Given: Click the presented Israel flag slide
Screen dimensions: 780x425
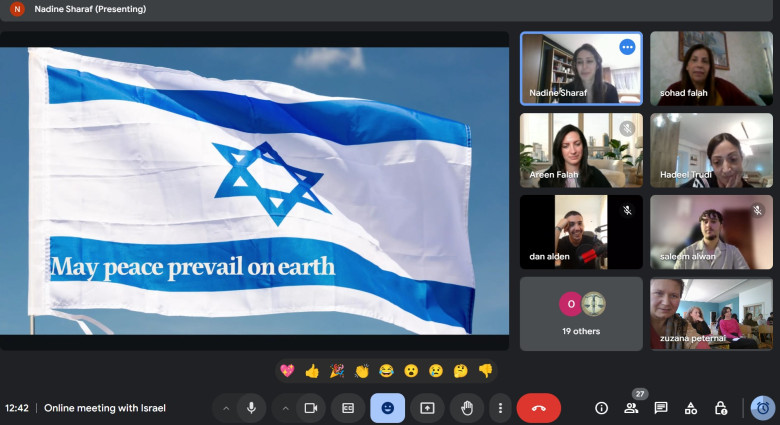Looking at the screenshot, I should pos(254,191).
